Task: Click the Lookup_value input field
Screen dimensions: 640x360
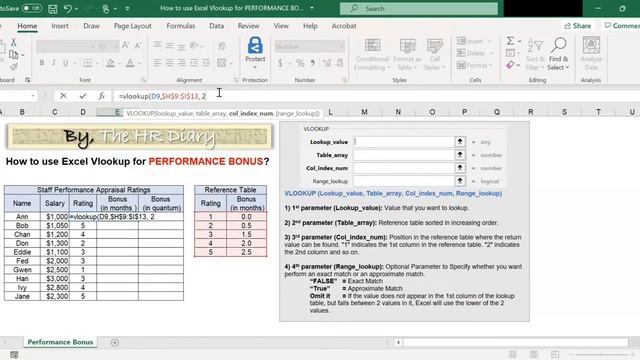Action: pyautogui.click(x=404, y=142)
